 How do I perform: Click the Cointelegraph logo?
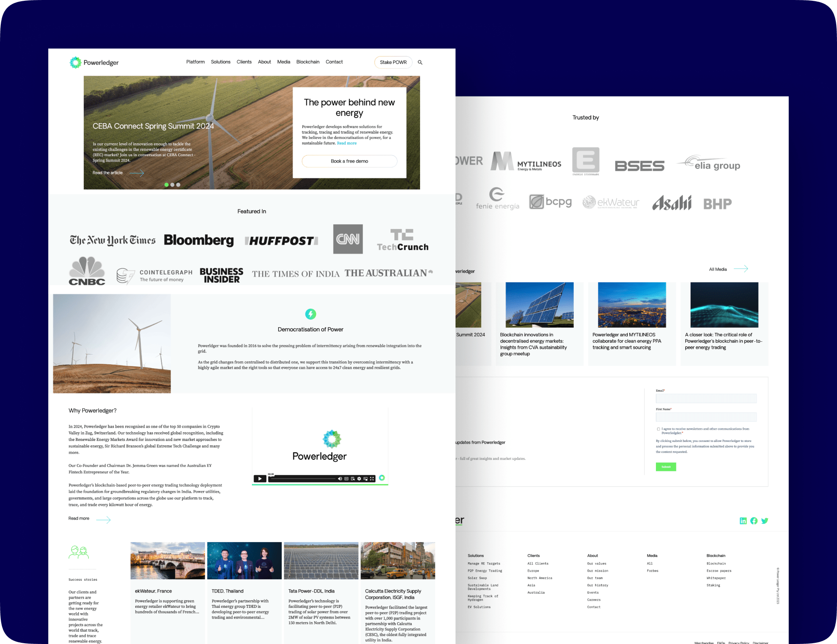[155, 276]
